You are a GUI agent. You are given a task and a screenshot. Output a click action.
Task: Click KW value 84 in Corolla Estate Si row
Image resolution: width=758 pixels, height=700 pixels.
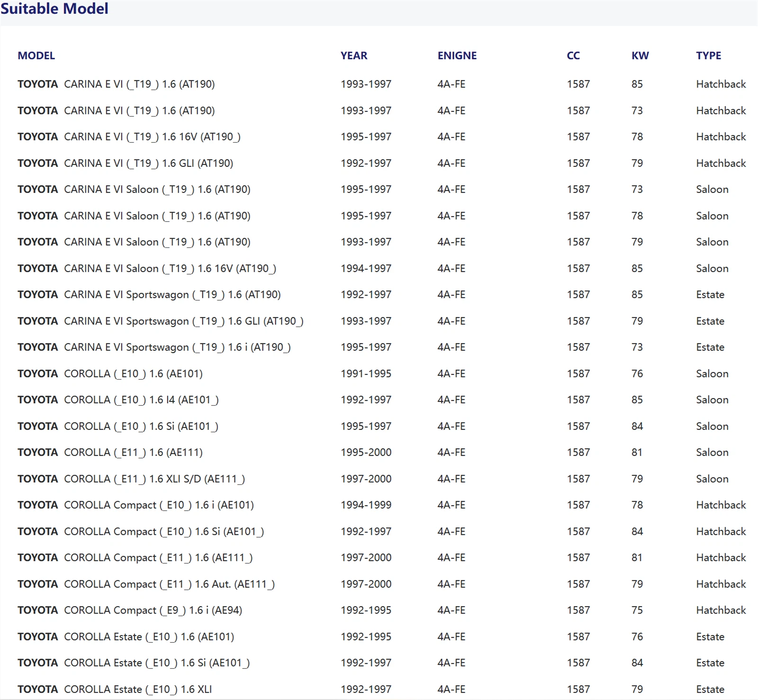coord(637,663)
